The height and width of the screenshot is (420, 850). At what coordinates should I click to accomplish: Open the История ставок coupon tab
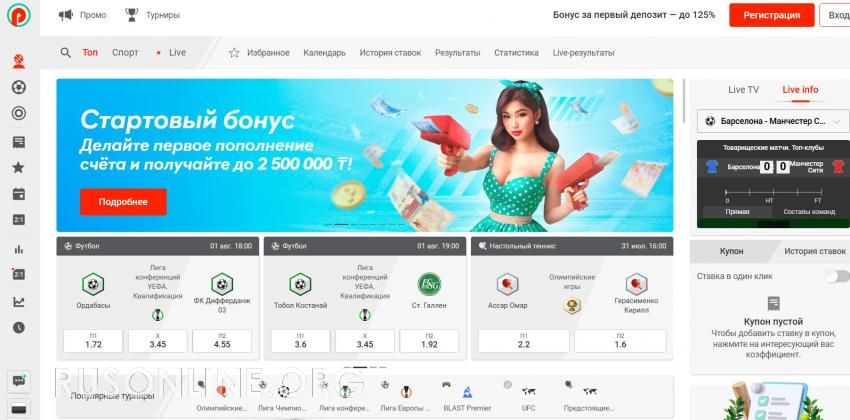814,251
